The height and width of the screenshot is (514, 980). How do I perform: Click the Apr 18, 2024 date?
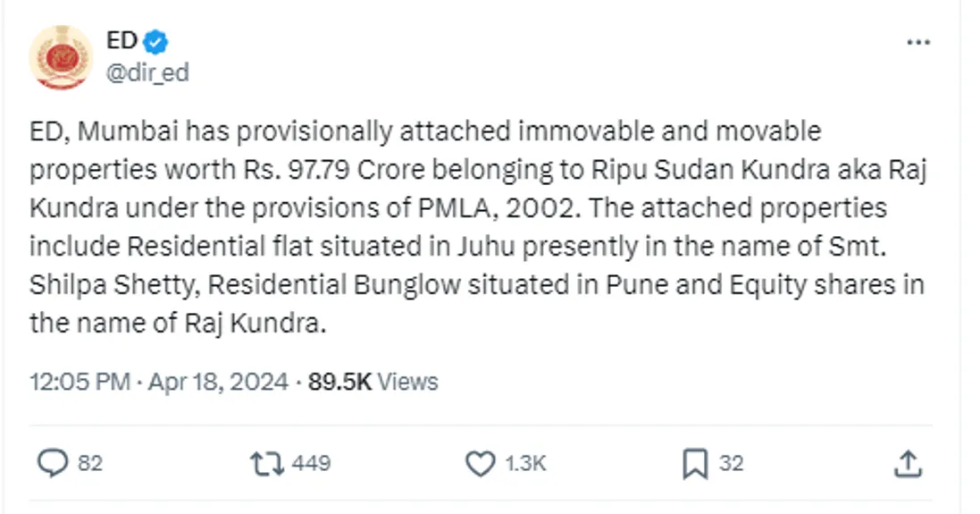pyautogui.click(x=218, y=383)
